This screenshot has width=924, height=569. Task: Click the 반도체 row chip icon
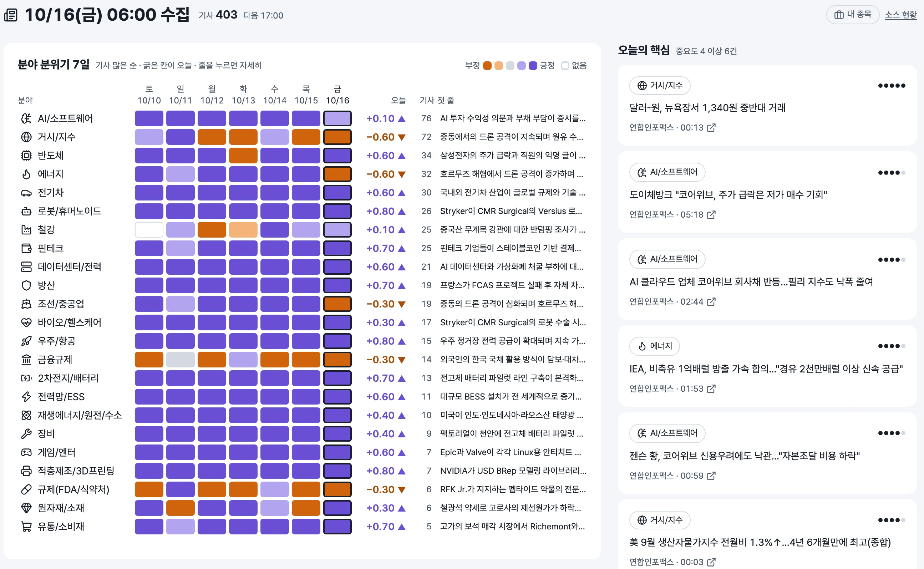pos(26,156)
